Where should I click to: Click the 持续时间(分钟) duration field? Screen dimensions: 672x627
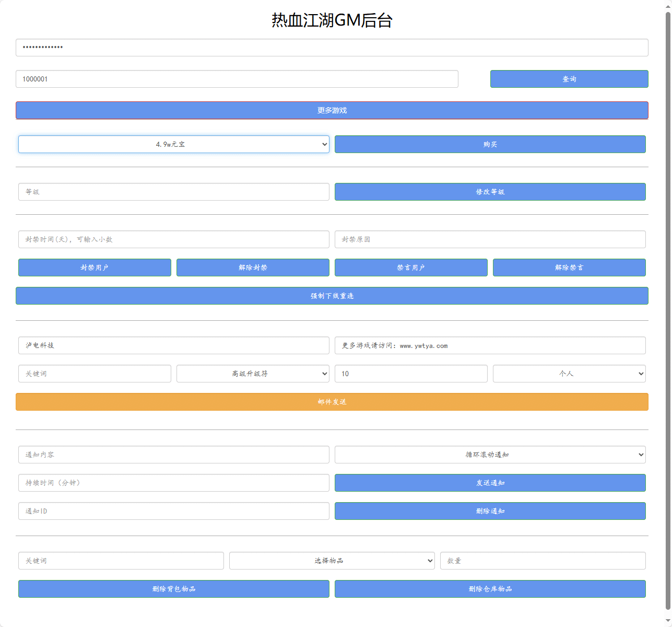tap(174, 483)
